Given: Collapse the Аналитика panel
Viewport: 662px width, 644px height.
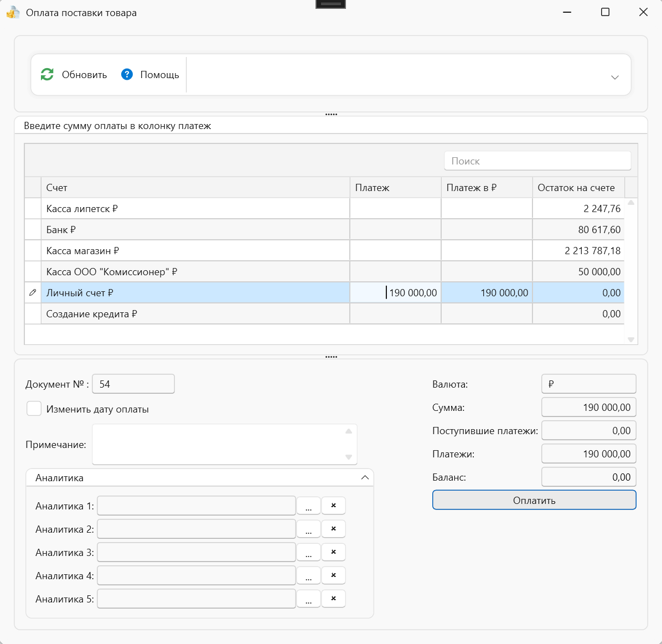Looking at the screenshot, I should click(365, 477).
